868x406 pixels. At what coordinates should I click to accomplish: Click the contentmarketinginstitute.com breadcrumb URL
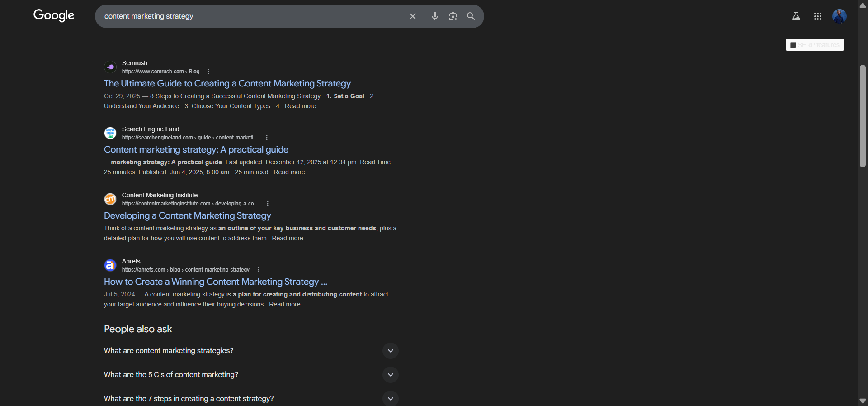pyautogui.click(x=190, y=204)
